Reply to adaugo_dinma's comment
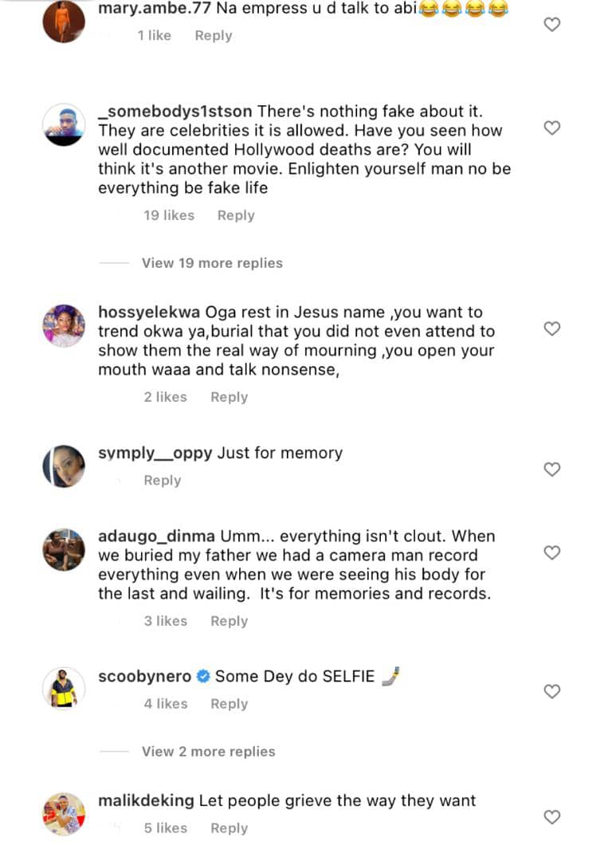 pos(229,621)
